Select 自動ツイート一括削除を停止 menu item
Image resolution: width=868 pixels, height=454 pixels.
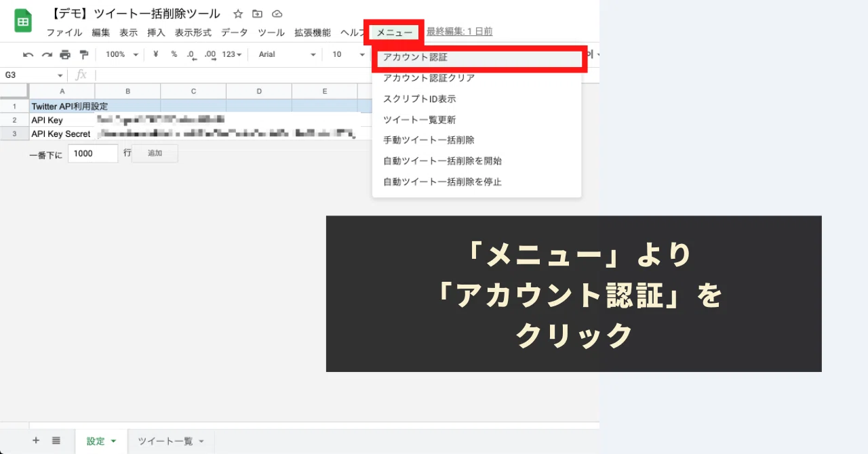tap(477, 182)
